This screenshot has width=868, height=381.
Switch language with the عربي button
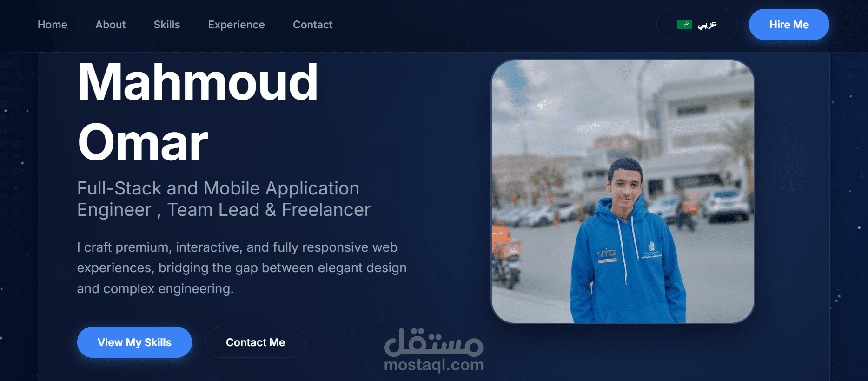(697, 24)
